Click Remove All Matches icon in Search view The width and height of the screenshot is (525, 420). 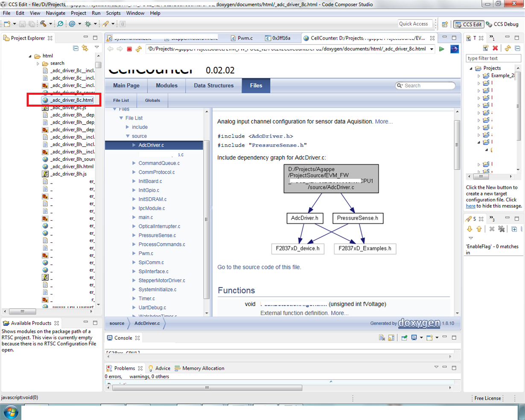(502, 229)
